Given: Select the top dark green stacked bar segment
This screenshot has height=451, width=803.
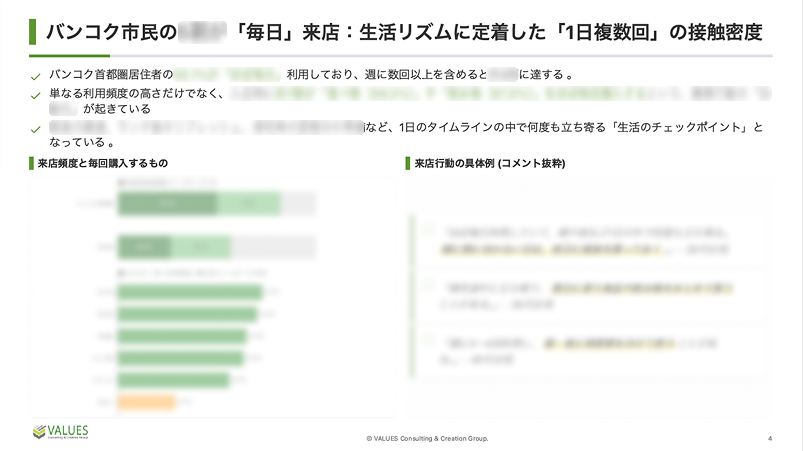Looking at the screenshot, I should [167, 203].
